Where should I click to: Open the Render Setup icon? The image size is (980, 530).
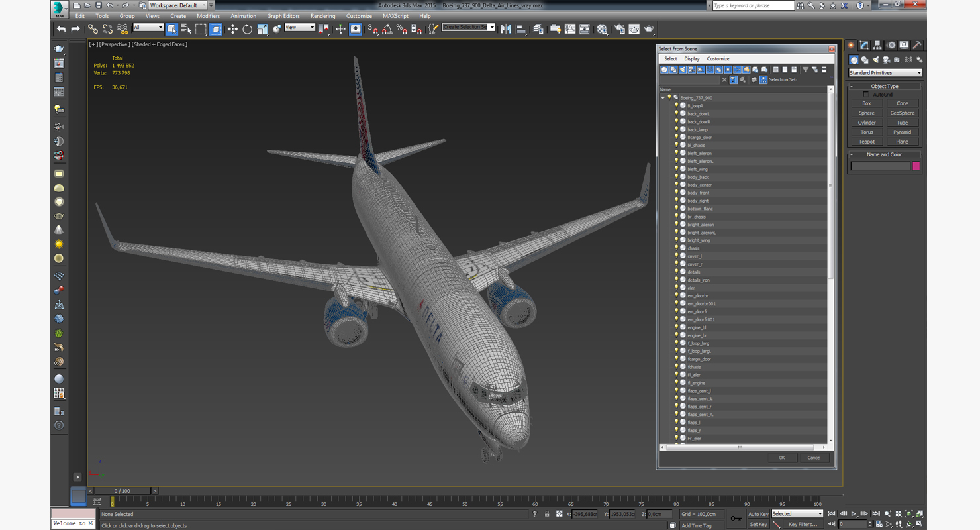619,29
